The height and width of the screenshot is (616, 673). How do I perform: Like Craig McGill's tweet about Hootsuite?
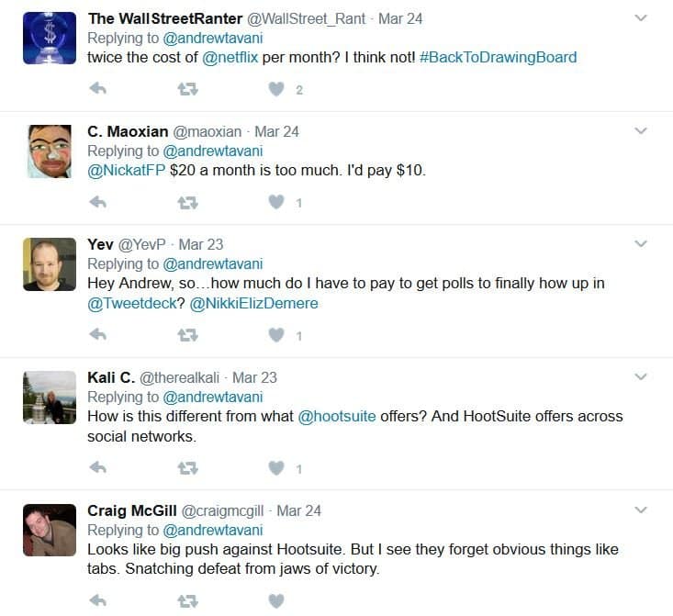276,600
